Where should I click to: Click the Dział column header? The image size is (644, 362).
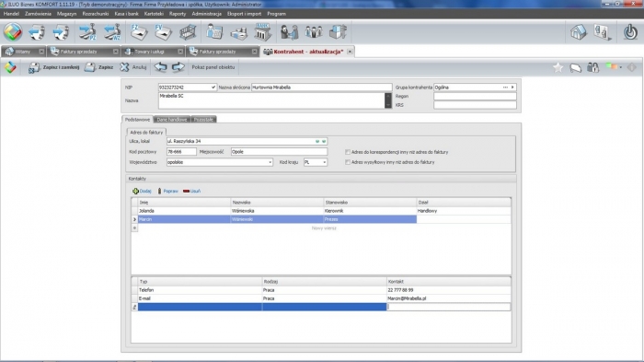coord(464,203)
